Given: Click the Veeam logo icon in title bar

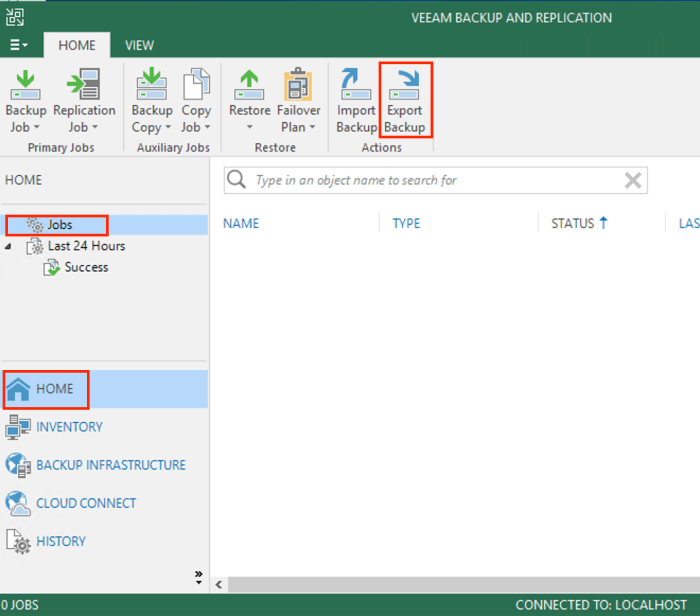Looking at the screenshot, I should [15, 17].
